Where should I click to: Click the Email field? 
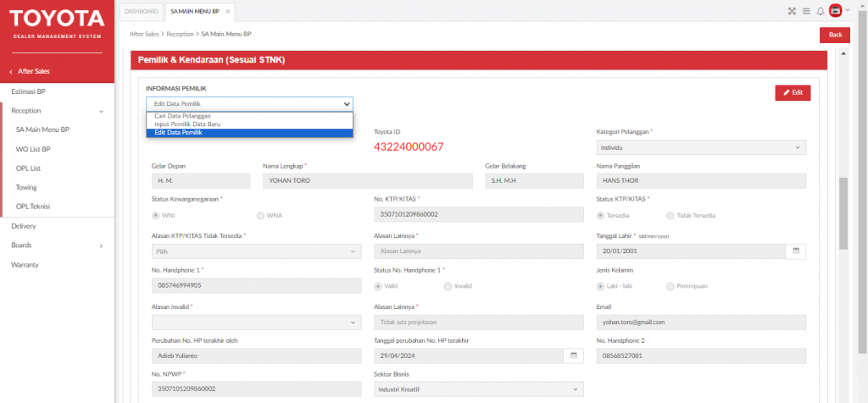[701, 323]
